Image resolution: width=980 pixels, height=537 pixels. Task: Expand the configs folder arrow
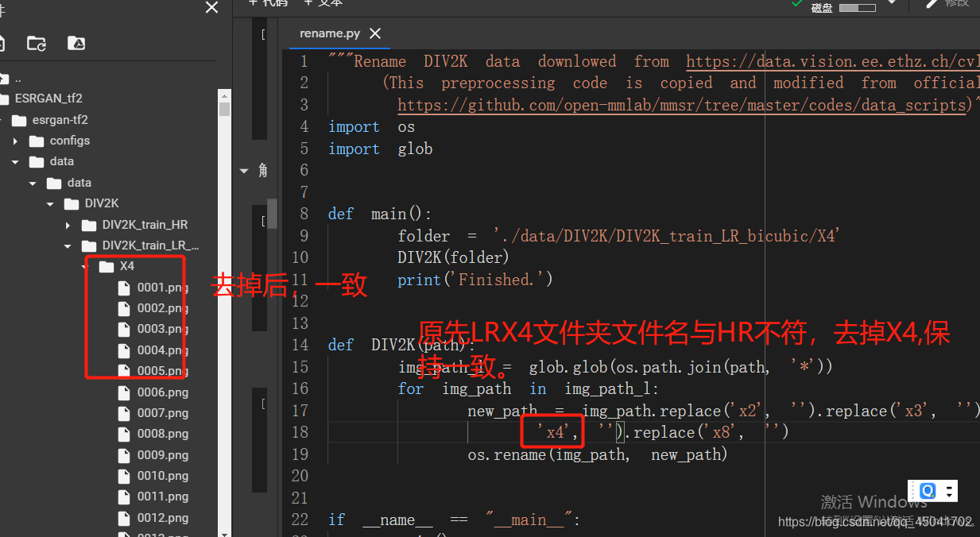[x=15, y=141]
